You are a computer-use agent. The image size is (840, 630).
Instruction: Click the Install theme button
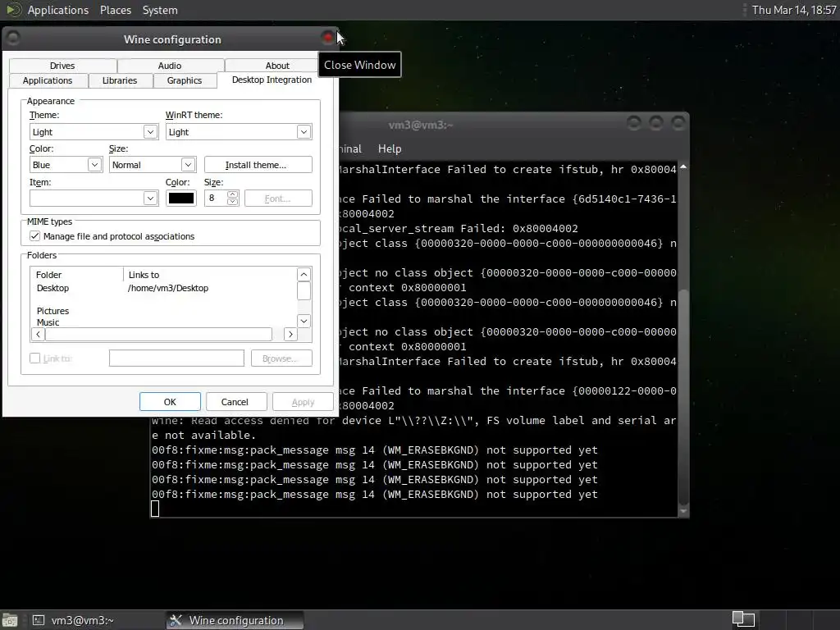click(258, 165)
